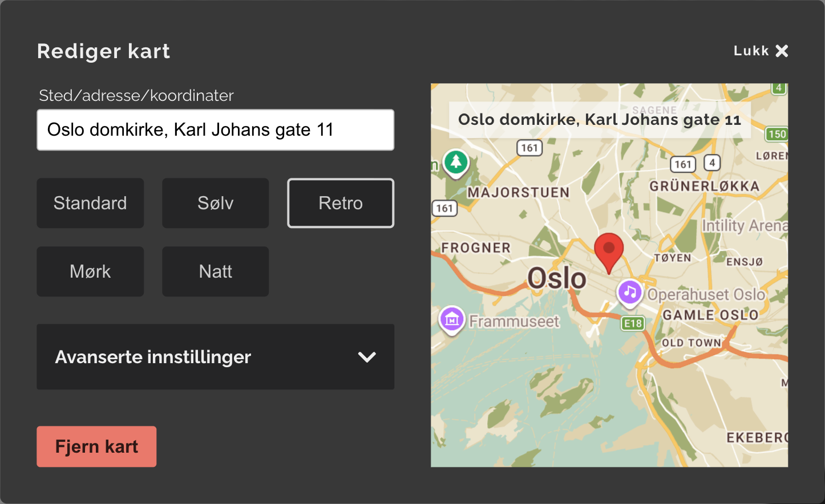Switch to the Mørk map style
Screen dimensions: 825x504
coord(90,271)
